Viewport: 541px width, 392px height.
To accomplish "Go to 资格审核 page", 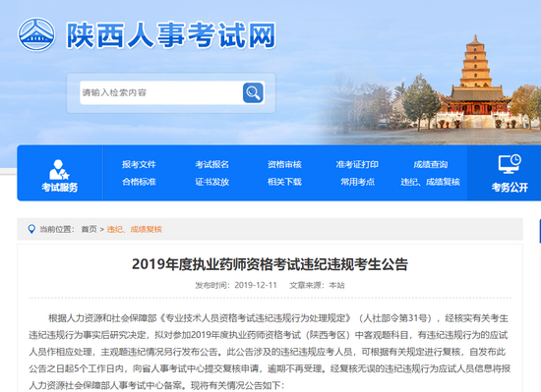I will (284, 164).
